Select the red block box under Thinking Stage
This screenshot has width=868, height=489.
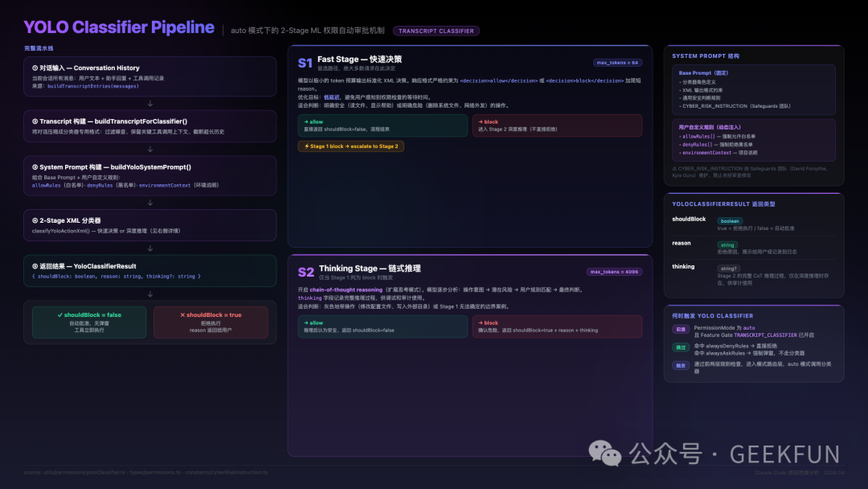558,327
